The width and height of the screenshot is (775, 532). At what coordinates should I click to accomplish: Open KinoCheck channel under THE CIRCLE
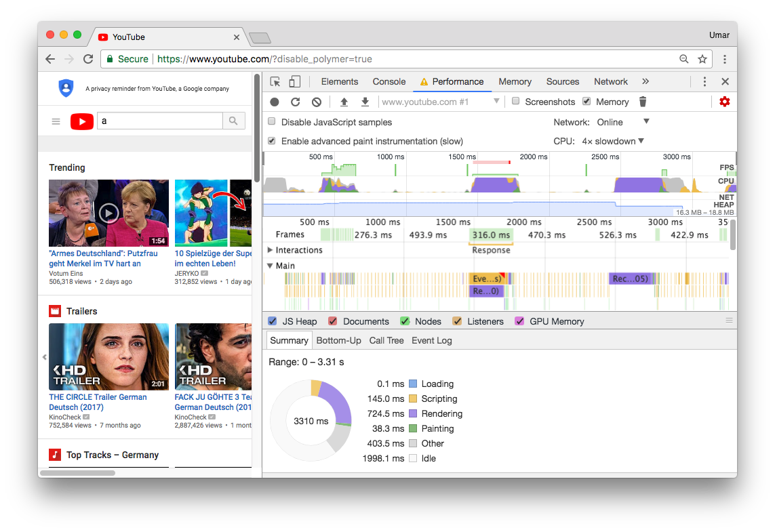point(64,417)
